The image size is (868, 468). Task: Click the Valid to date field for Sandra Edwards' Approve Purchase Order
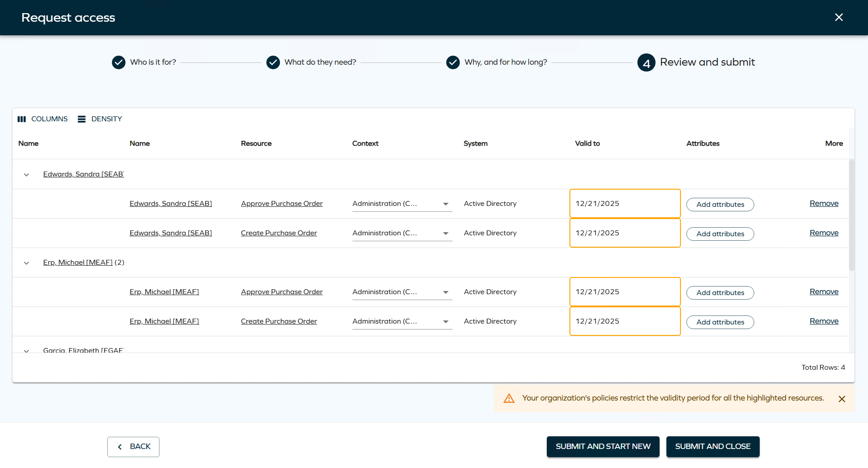(x=625, y=203)
